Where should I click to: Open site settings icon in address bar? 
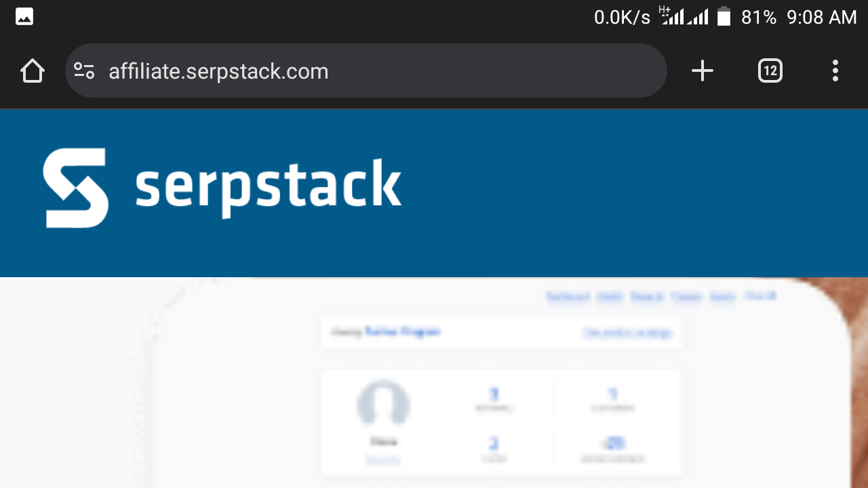[x=84, y=70]
